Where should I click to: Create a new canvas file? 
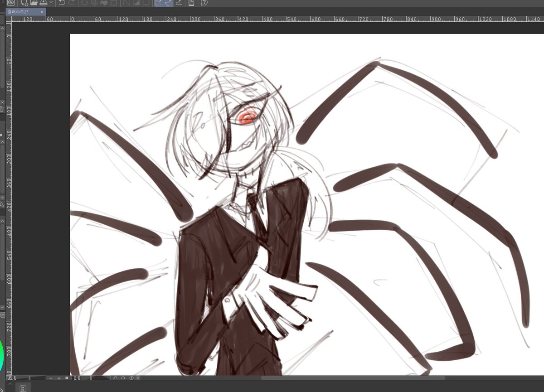pyautogui.click(x=24, y=3)
